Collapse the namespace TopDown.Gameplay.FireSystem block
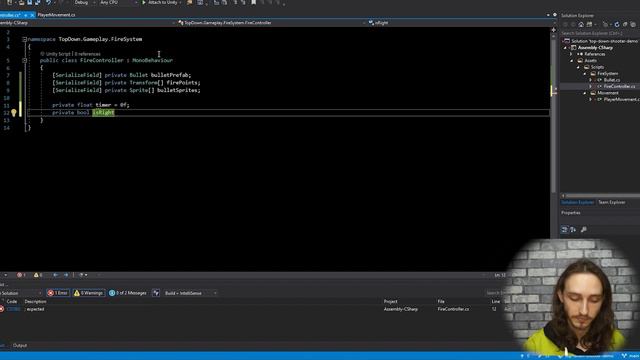Image resolution: width=640 pixels, height=360 pixels. tap(24, 40)
